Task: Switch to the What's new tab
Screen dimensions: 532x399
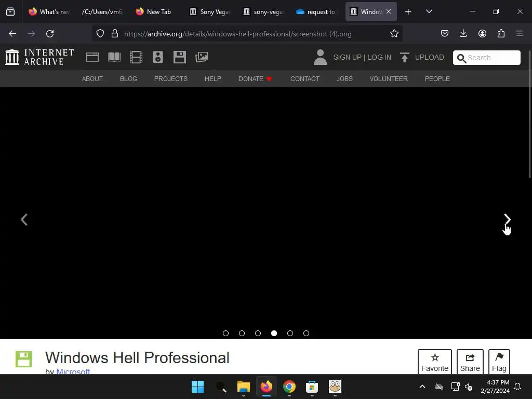Action: [x=49, y=12]
